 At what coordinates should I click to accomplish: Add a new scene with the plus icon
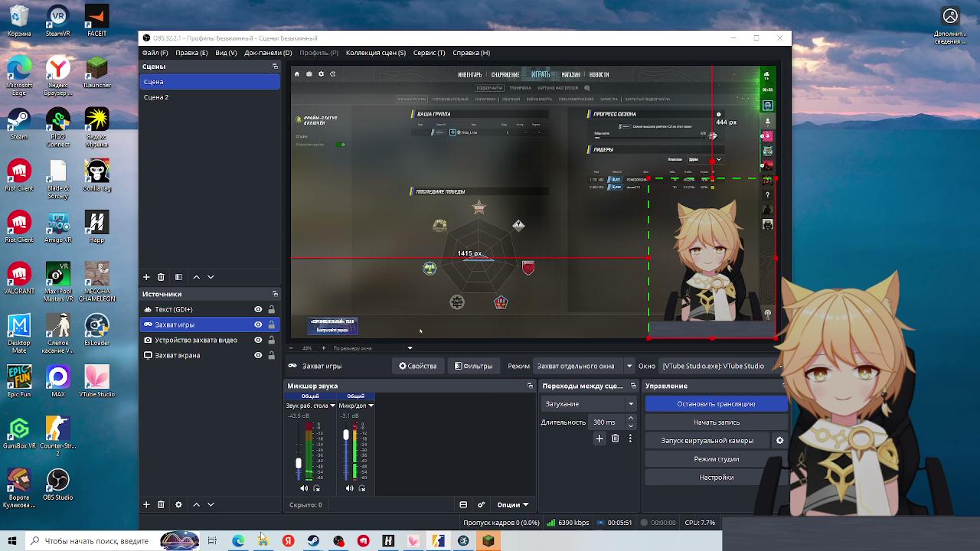(x=146, y=277)
